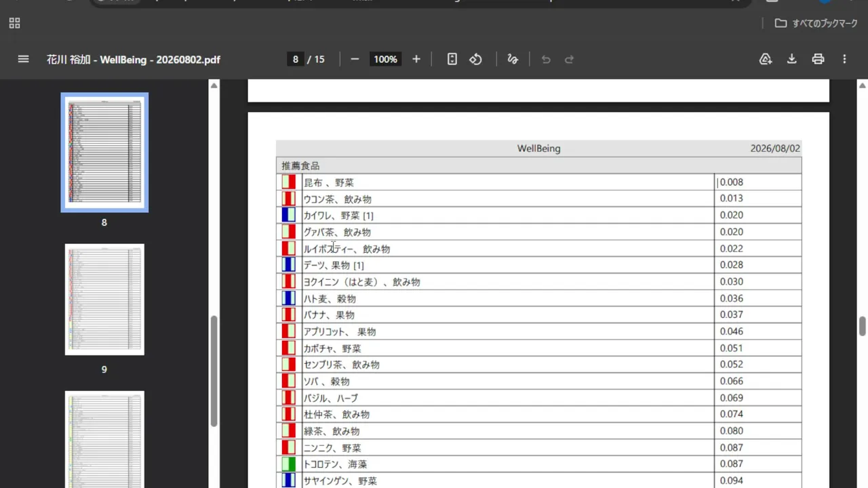Click the blue swatch beside カイワレ、野菜
Image resolution: width=868 pixels, height=488 pixels.
(289, 216)
